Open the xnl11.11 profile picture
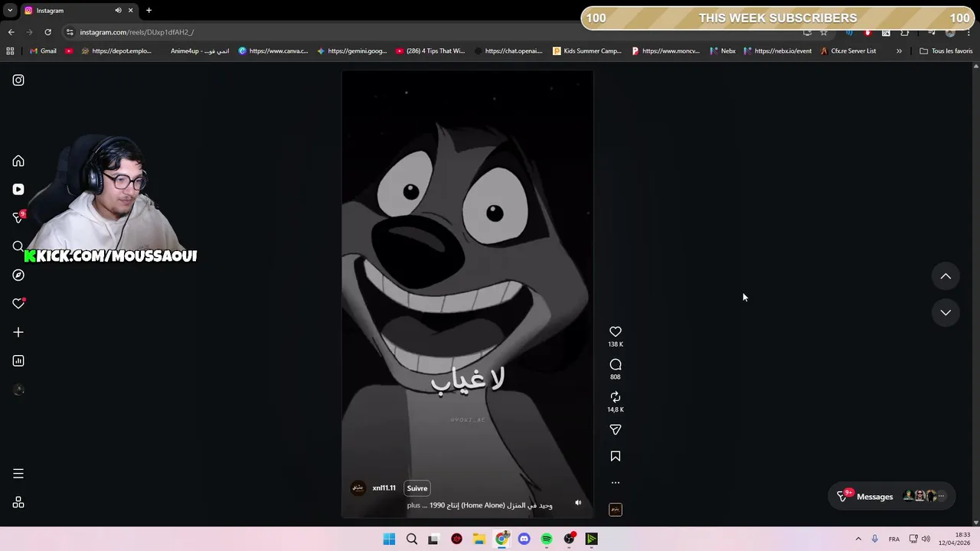The width and height of the screenshot is (980, 551). pos(358,488)
